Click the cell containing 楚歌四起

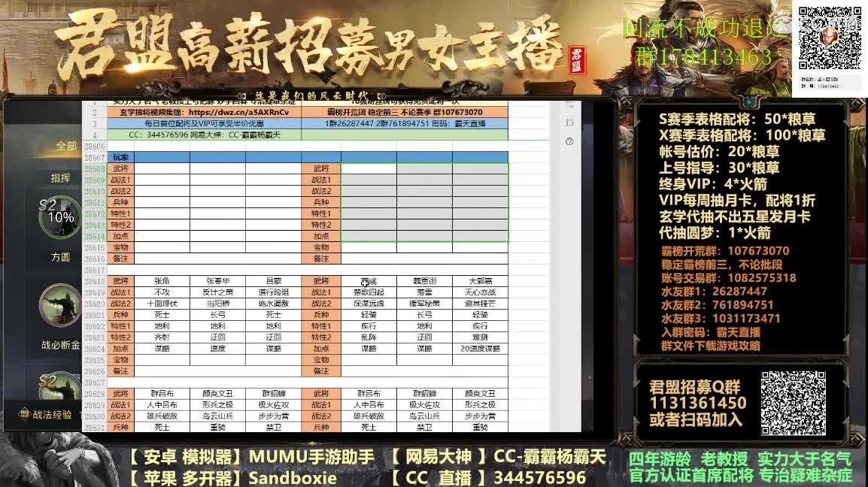pyautogui.click(x=369, y=292)
